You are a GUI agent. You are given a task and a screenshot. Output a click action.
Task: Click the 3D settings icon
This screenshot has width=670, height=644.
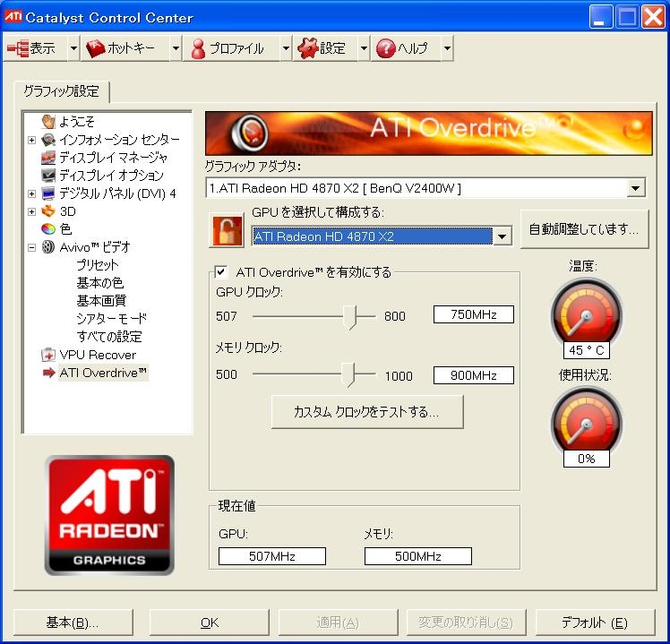(48, 211)
